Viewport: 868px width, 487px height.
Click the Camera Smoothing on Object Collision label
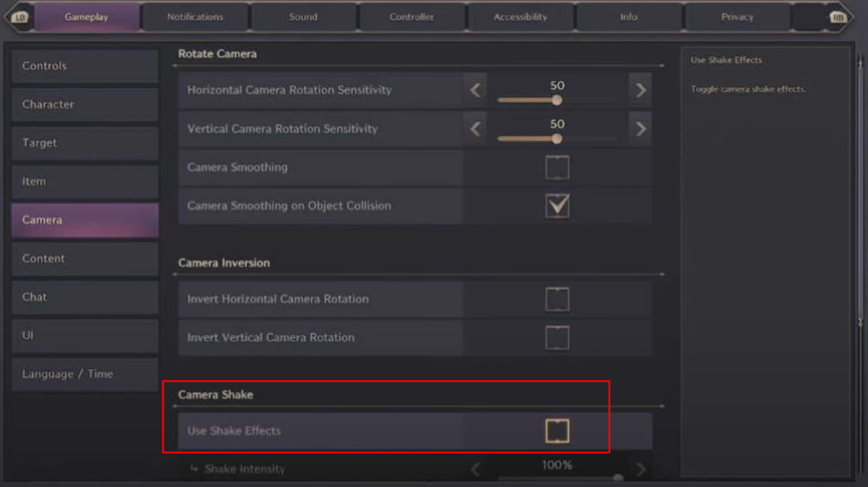pos(289,206)
